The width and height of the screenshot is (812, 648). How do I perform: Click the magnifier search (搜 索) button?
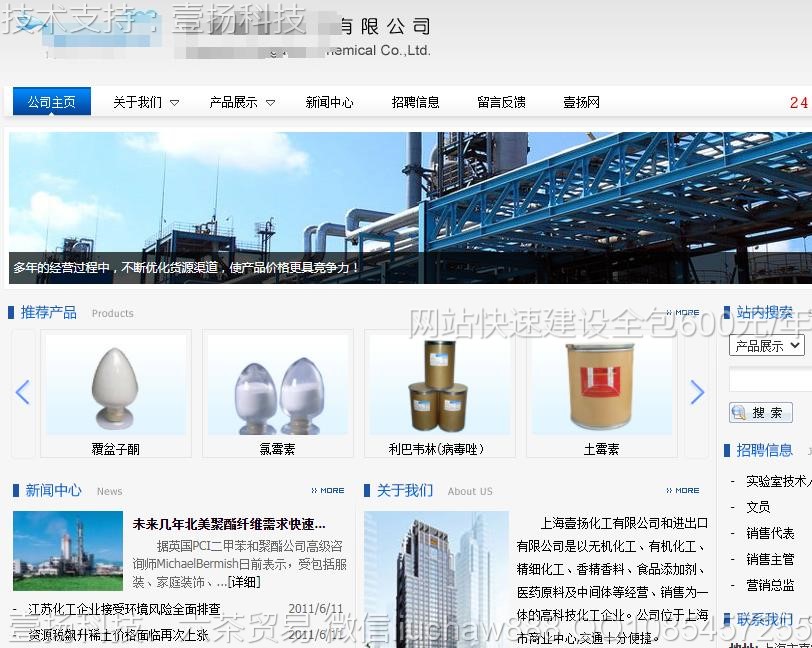(x=761, y=411)
